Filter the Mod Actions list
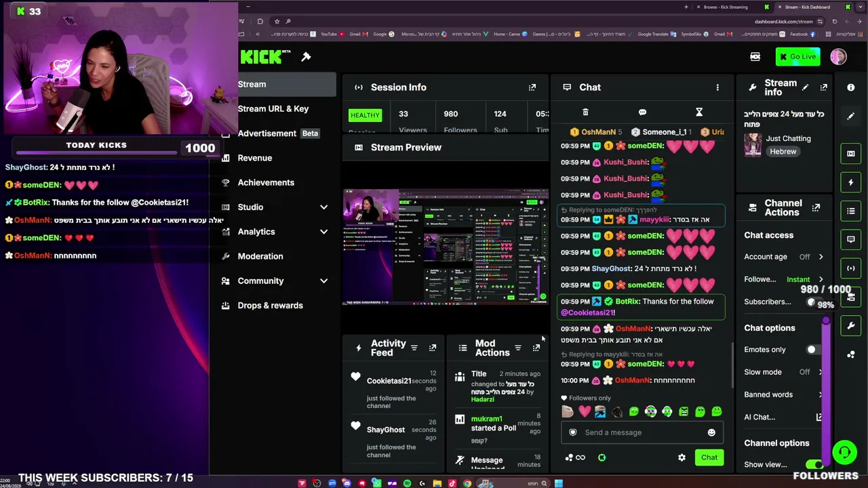Screen dimensions: 868x488 [x=518, y=348]
